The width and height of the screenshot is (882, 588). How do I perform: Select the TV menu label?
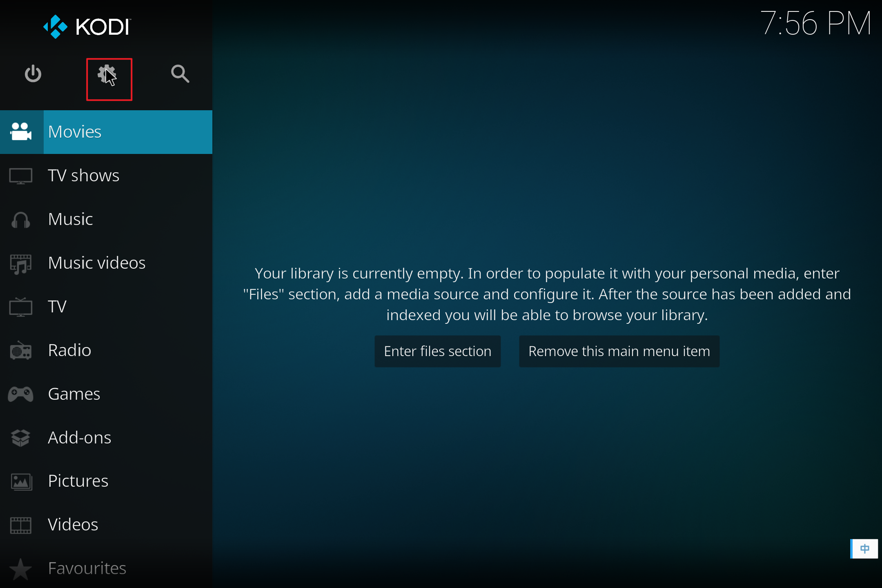click(57, 307)
